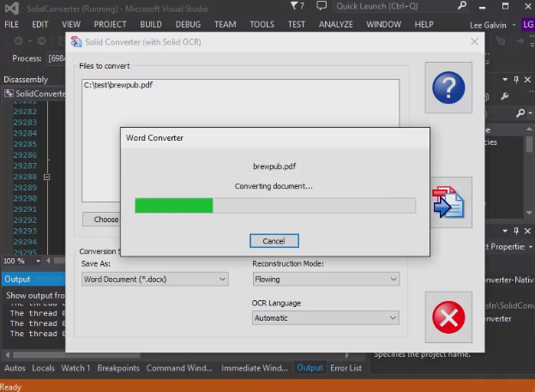Click the LG user account badge
Viewport: 535px width, 392px height.
(x=528, y=25)
